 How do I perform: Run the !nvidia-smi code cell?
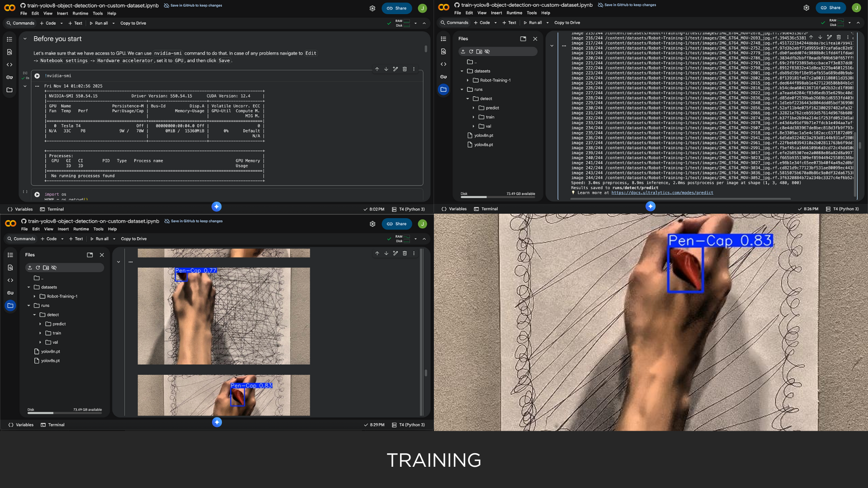coord(37,76)
